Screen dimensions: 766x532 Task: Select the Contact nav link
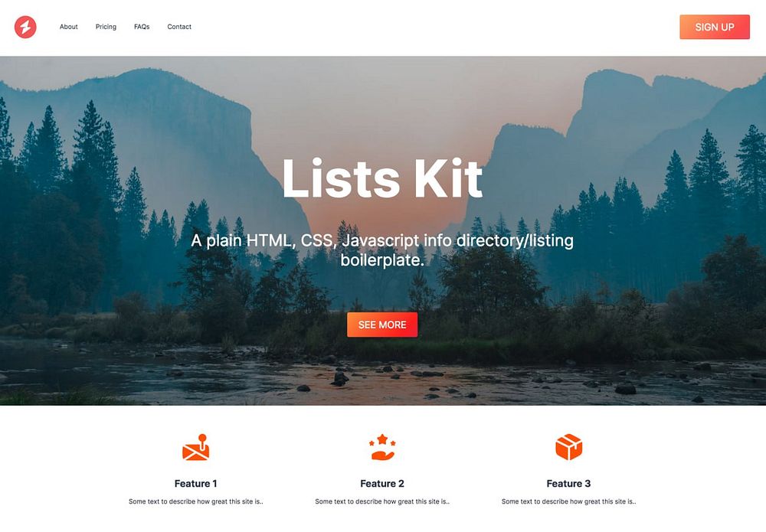[x=179, y=27]
